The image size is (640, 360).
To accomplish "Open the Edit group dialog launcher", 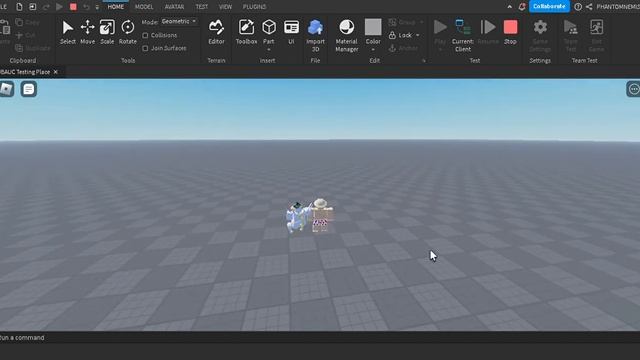I will (424, 61).
